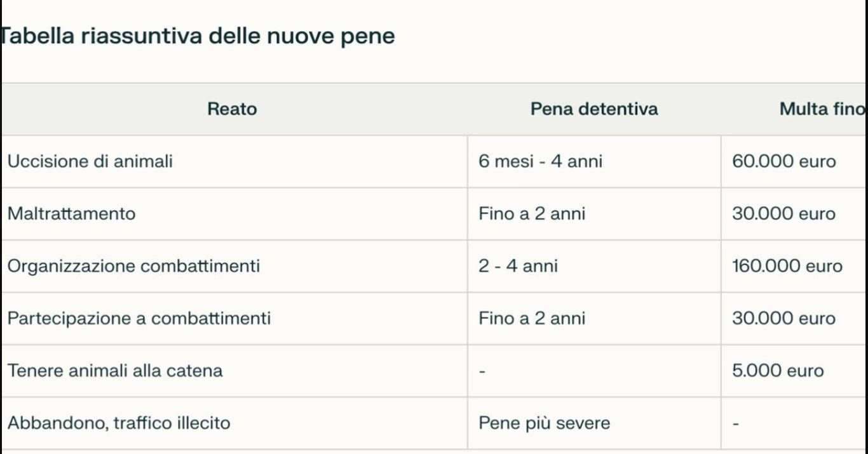This screenshot has height=454, width=868.
Task: Click the 'Multa fino' column header
Action: point(822,109)
